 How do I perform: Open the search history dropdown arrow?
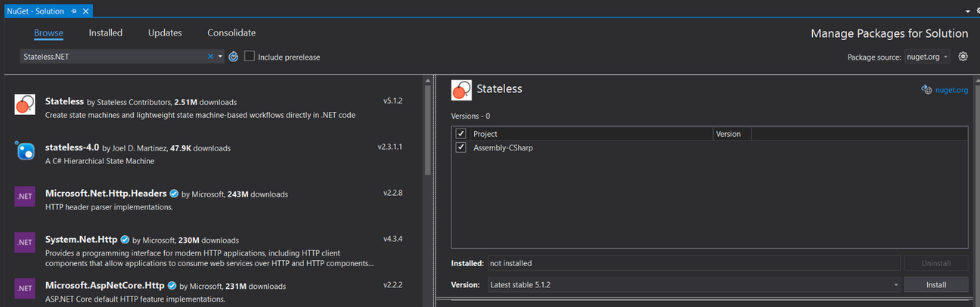pos(220,57)
